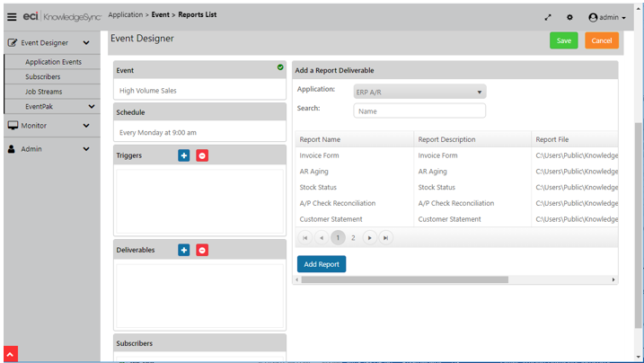
Task: Click the green Save button
Action: (x=563, y=40)
